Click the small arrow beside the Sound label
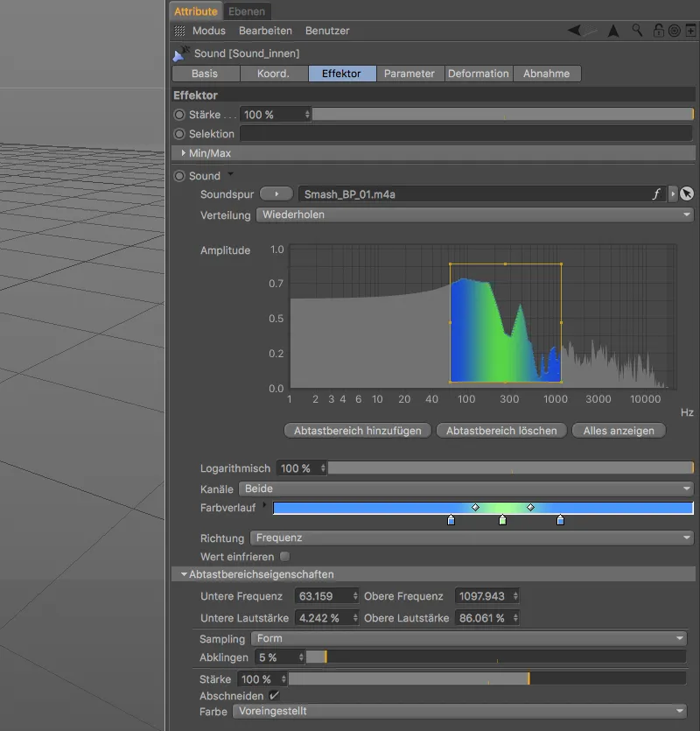The height and width of the screenshot is (731, 700). pos(230,174)
